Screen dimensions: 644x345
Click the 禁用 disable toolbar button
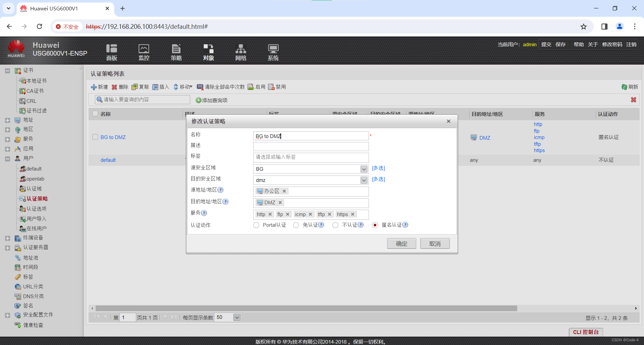(x=277, y=87)
